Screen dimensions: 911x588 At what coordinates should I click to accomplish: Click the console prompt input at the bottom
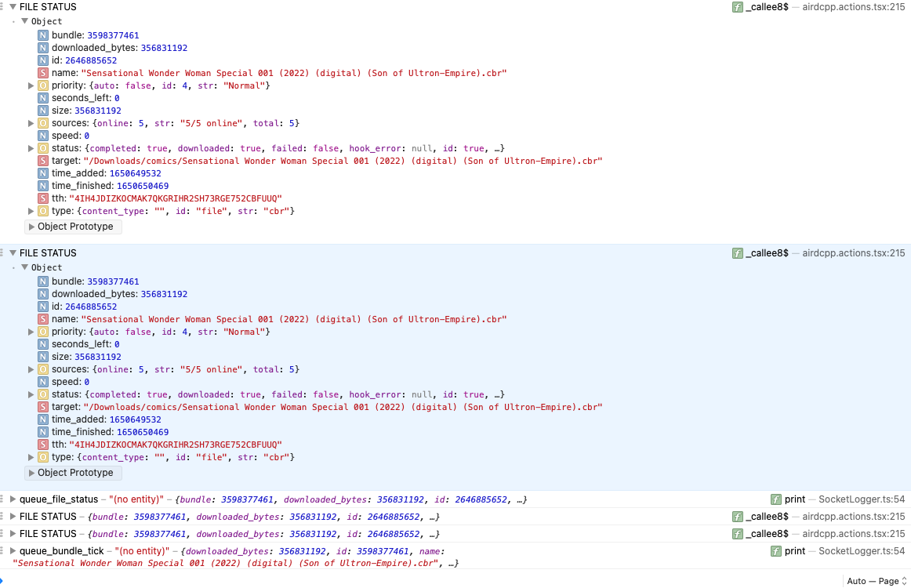[392, 581]
